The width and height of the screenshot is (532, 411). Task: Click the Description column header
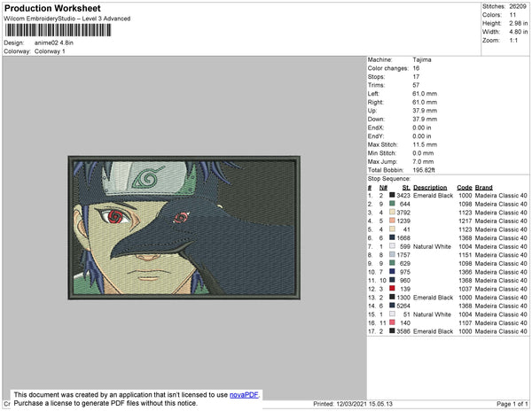430,188
